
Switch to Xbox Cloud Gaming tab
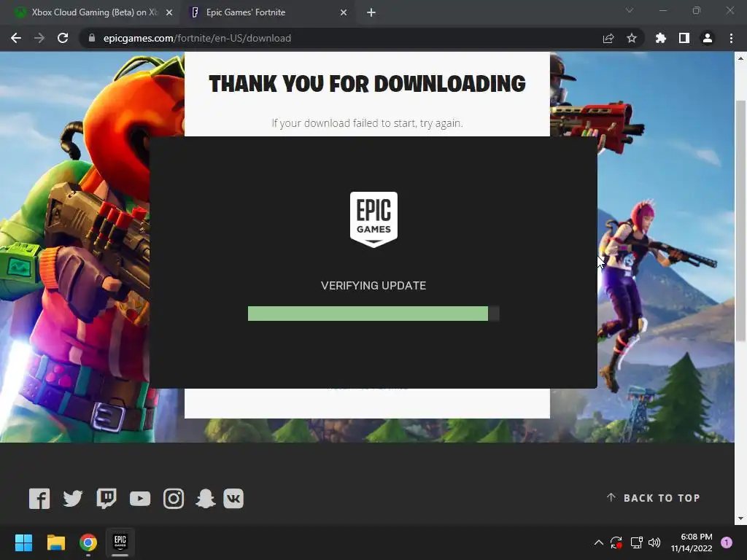tap(90, 12)
